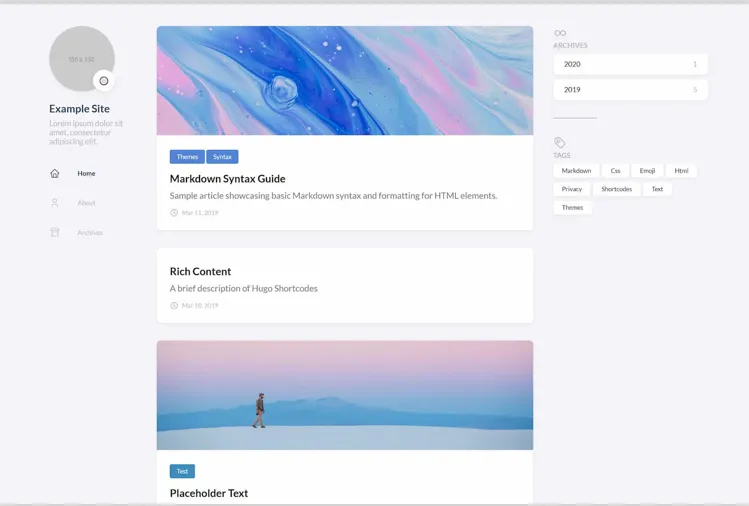This screenshot has height=506, width=749.
Task: Open the 2020 archive entry
Action: [631, 64]
